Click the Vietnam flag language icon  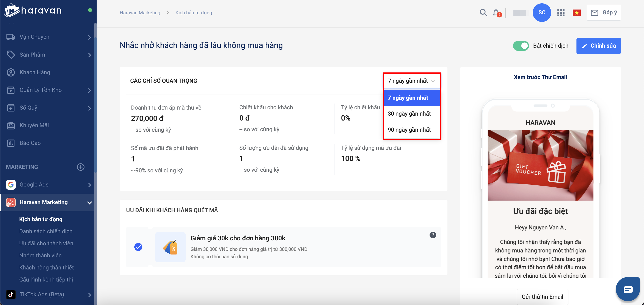tap(576, 13)
